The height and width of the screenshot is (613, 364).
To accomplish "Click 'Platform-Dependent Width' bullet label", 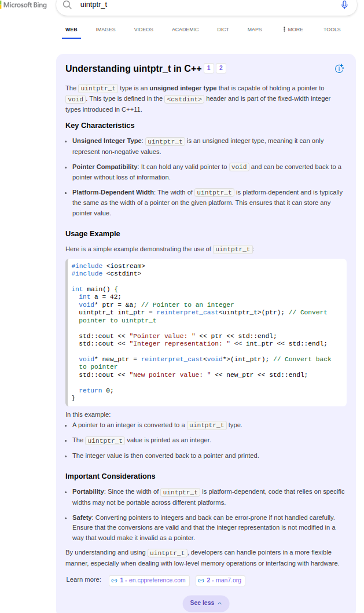I will click(113, 192).
